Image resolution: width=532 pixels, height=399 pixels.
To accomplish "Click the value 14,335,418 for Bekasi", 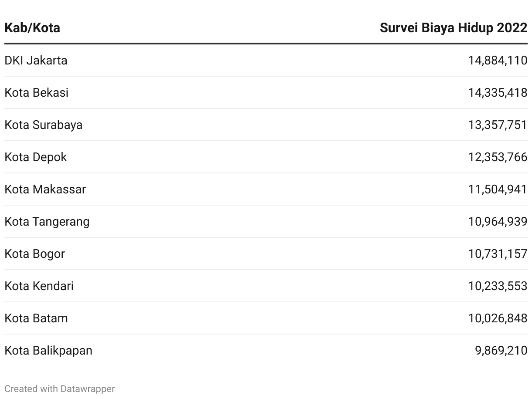I will (498, 92).
